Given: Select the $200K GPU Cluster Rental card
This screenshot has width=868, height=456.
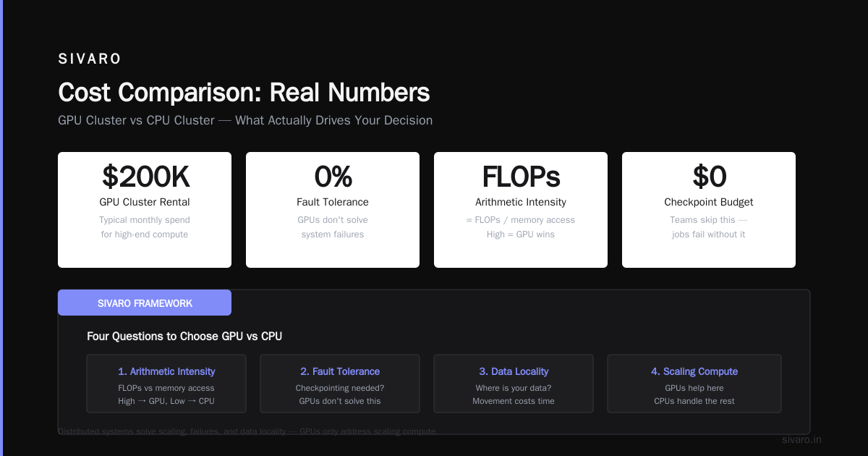Looking at the screenshot, I should [145, 210].
